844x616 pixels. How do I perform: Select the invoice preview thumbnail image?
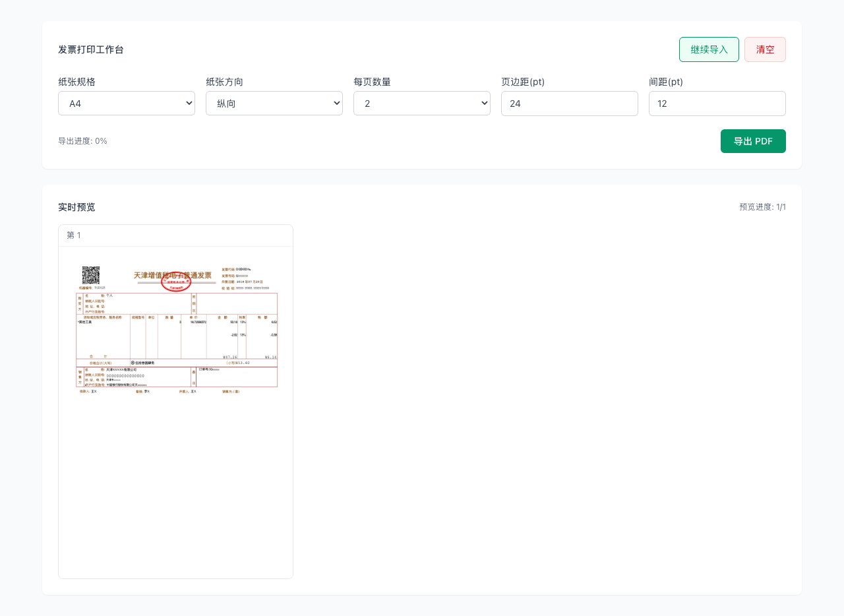pyautogui.click(x=176, y=330)
